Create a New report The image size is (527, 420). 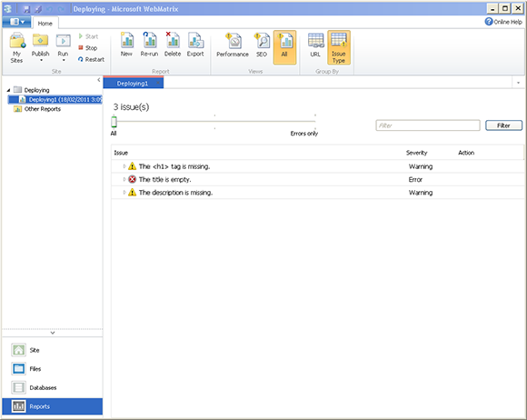tap(126, 44)
